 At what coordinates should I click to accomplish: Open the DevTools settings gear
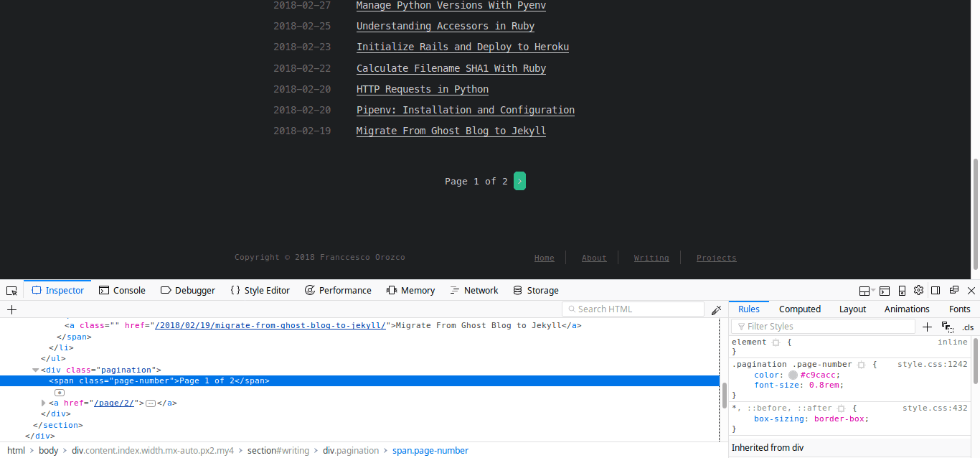pyautogui.click(x=918, y=291)
